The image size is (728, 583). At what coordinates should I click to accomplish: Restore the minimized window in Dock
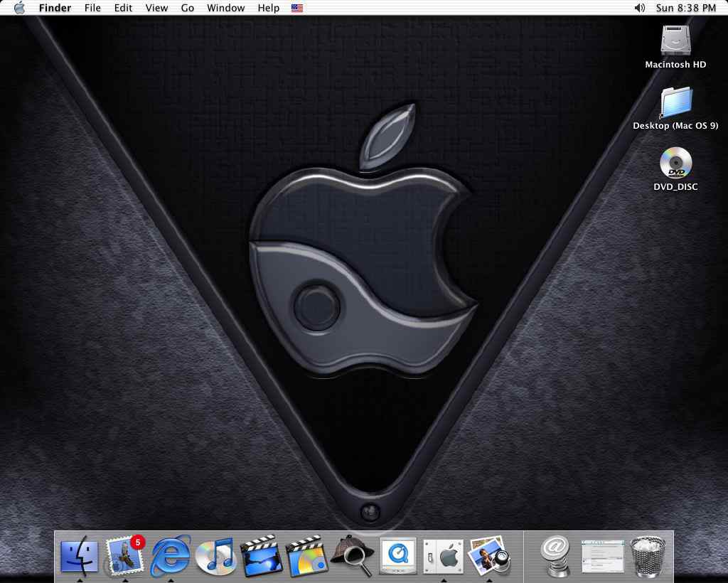[602, 556]
